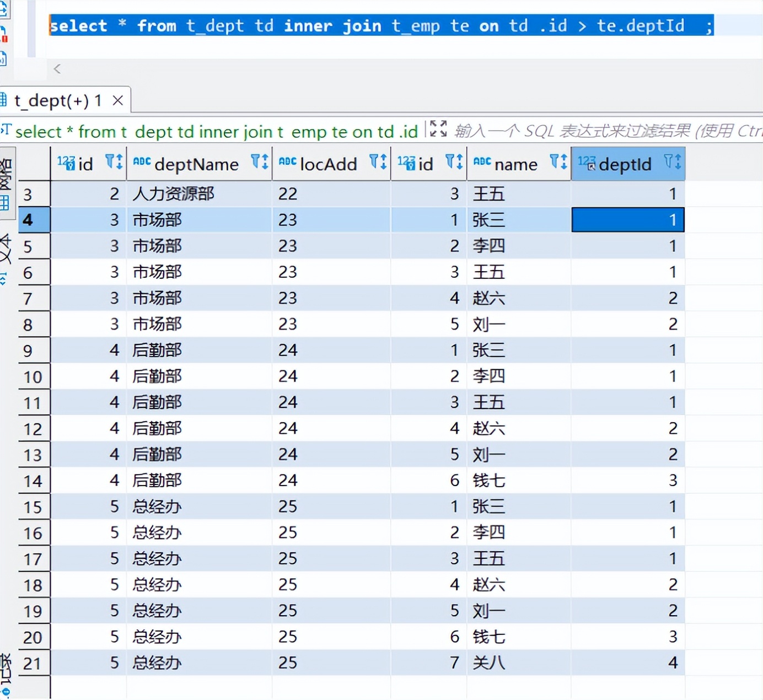Click the selected deptId cell in row 4
763x700 pixels.
[x=628, y=220]
